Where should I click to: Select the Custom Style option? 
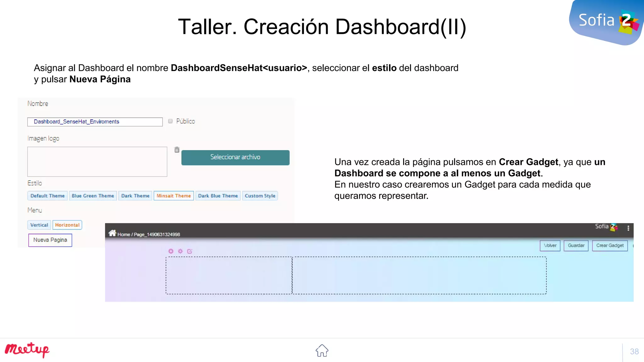click(x=260, y=196)
